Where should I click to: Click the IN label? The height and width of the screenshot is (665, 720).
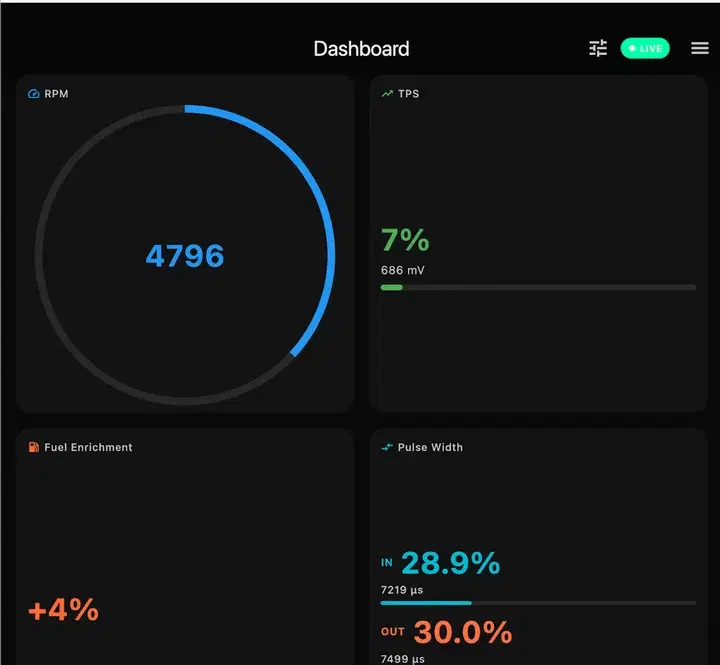pos(387,563)
